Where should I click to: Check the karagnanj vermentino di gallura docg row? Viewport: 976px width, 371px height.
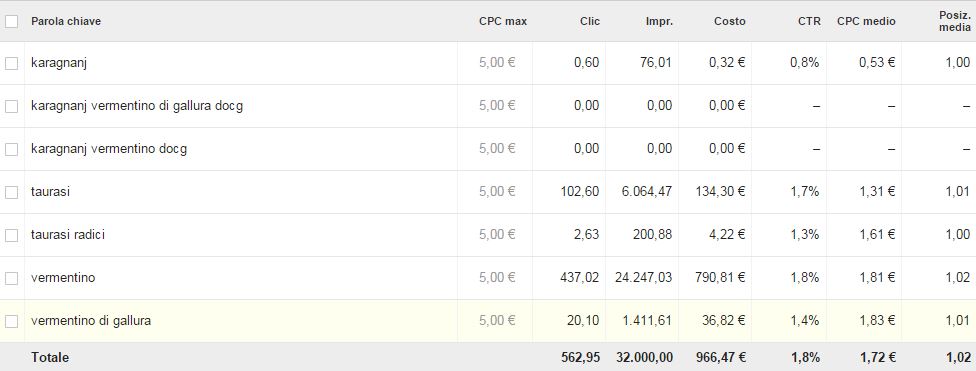coord(11,106)
